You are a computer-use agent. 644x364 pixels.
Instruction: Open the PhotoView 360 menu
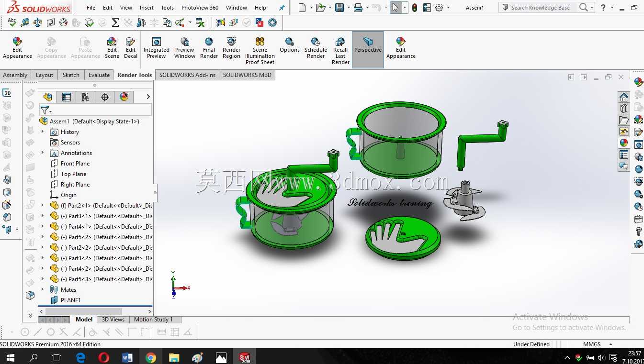click(x=200, y=8)
